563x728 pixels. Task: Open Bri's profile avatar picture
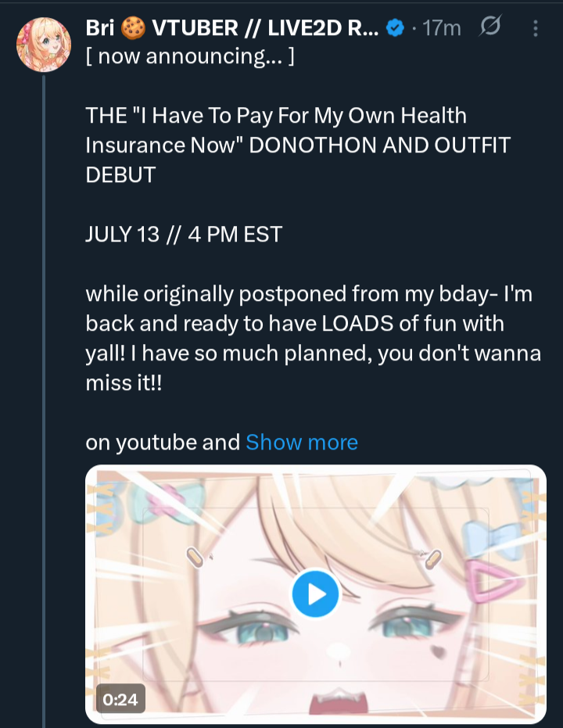point(44,45)
